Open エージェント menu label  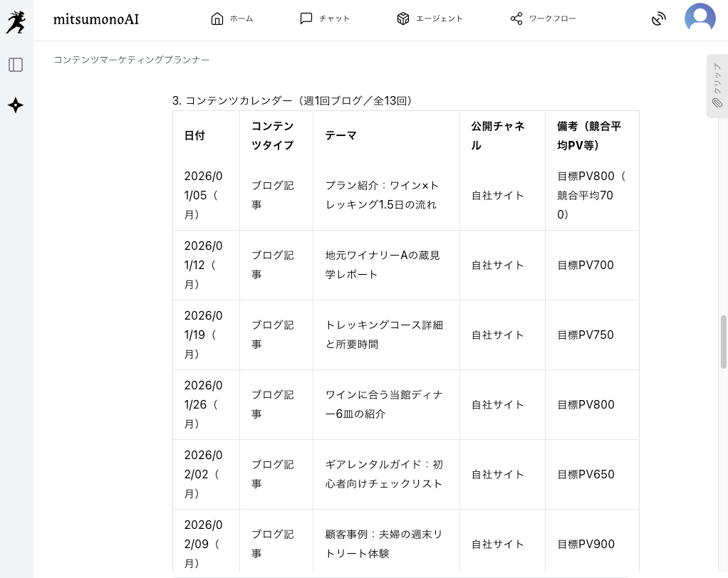440,19
